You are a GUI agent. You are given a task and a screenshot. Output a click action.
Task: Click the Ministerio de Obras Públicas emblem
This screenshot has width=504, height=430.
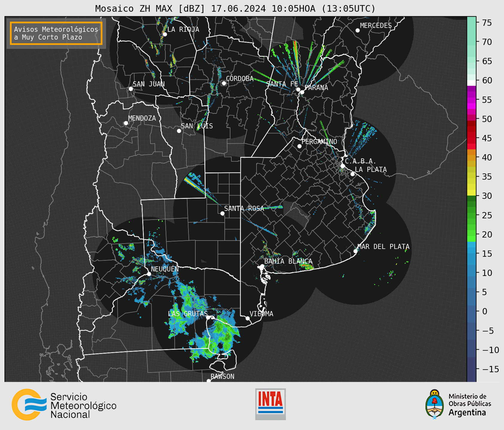435,404
